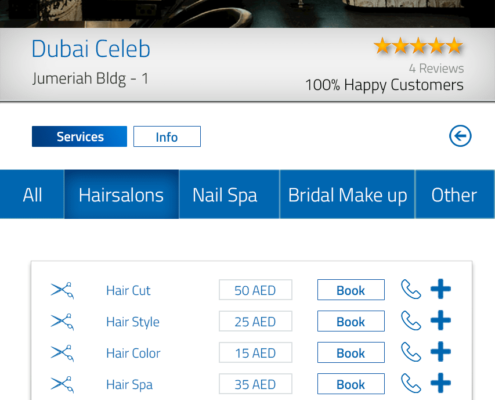Image resolution: width=495 pixels, height=400 pixels.
Task: Switch to the Info tab
Action: point(167,136)
